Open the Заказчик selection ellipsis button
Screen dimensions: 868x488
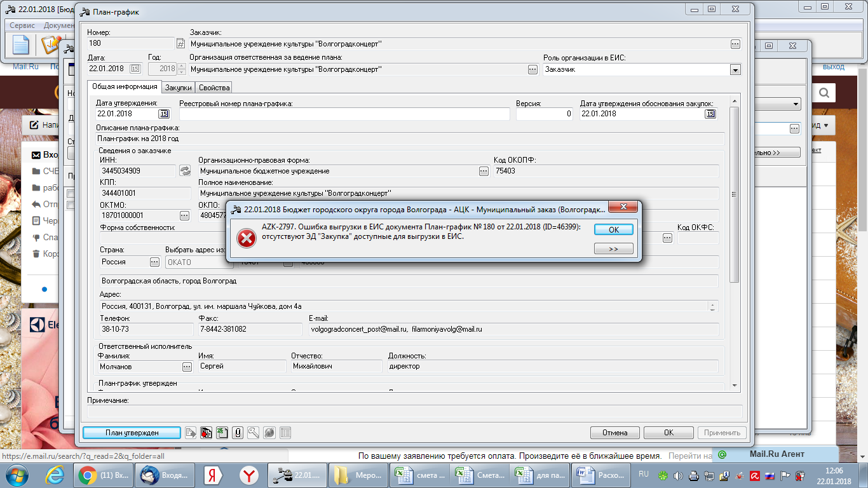click(735, 44)
